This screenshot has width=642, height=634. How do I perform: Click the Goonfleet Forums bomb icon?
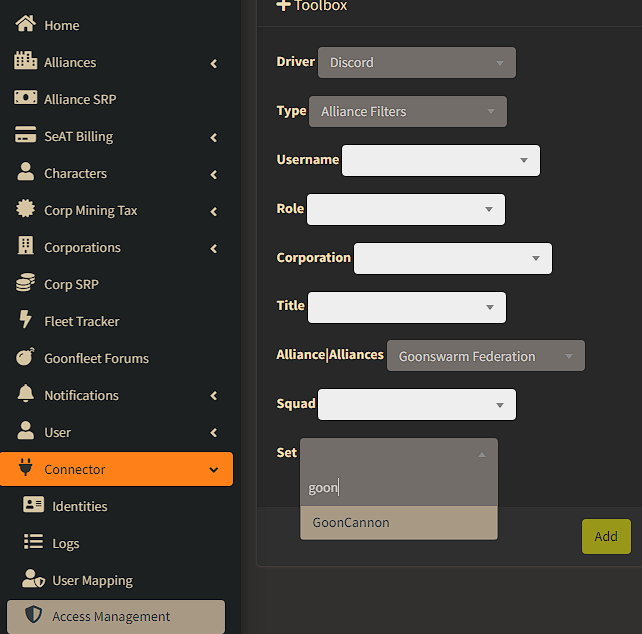point(26,358)
